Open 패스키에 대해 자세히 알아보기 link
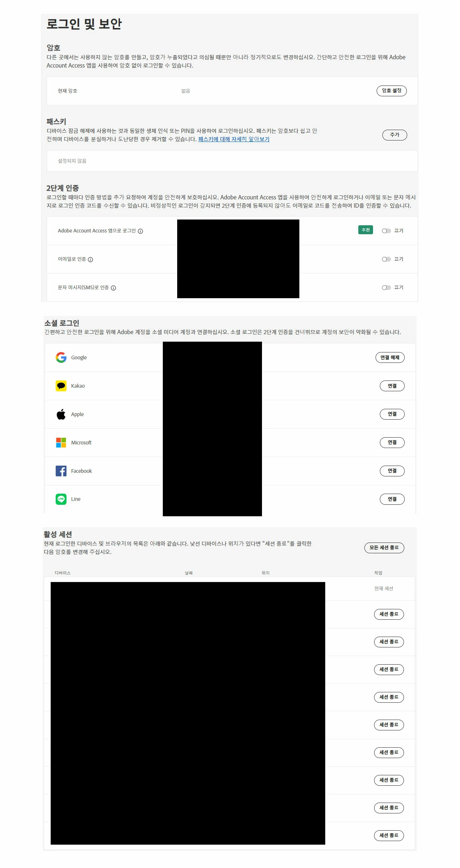The image size is (460, 868). (x=234, y=139)
